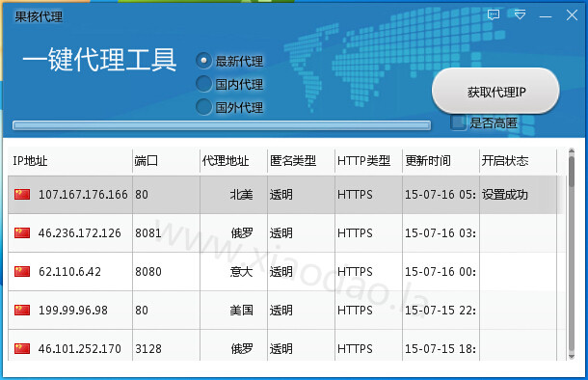The image size is (588, 380).
Task: Select the 国外代理 radio button
Action: click(204, 107)
